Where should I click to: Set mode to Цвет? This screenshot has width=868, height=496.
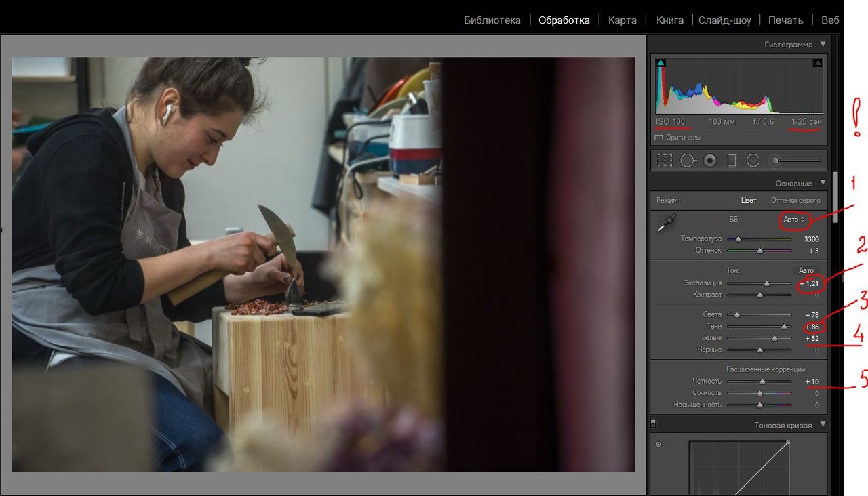coord(749,201)
